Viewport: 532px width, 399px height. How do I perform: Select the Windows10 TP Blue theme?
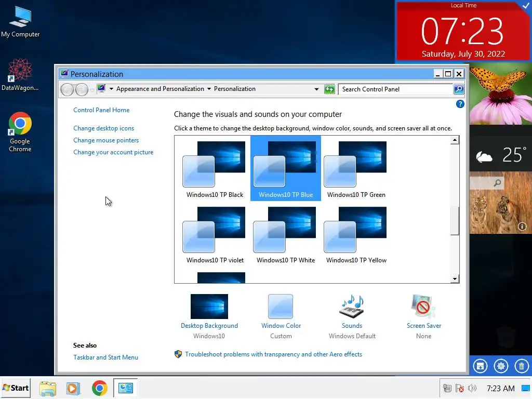click(286, 169)
